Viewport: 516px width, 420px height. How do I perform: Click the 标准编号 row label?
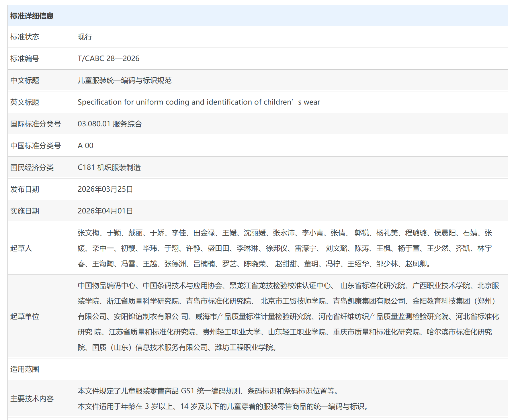tap(25, 59)
